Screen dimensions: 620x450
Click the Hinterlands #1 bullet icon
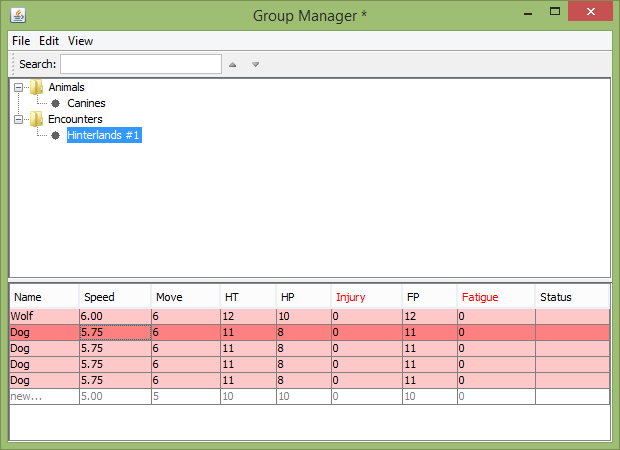pos(56,135)
